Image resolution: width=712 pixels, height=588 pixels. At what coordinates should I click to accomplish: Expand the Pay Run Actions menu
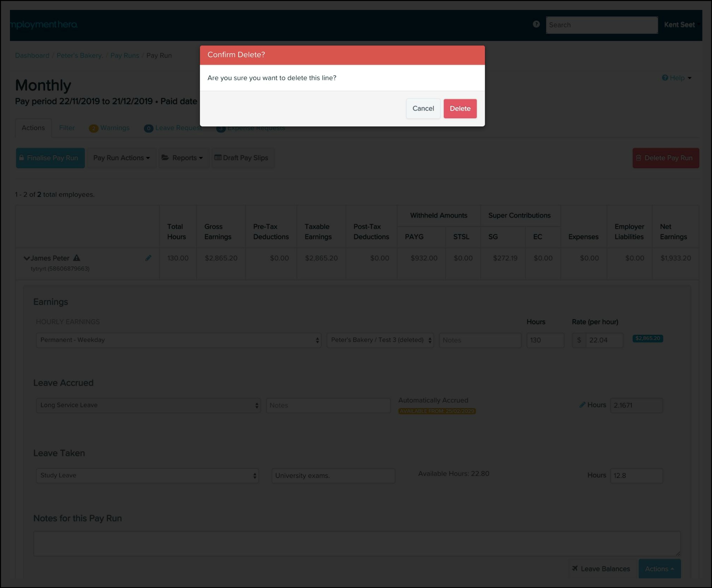[x=121, y=158]
